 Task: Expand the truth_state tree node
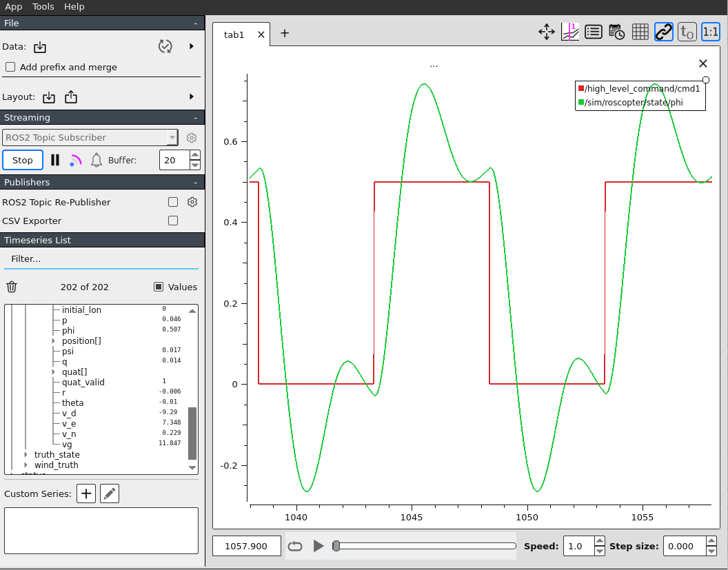[26, 454]
